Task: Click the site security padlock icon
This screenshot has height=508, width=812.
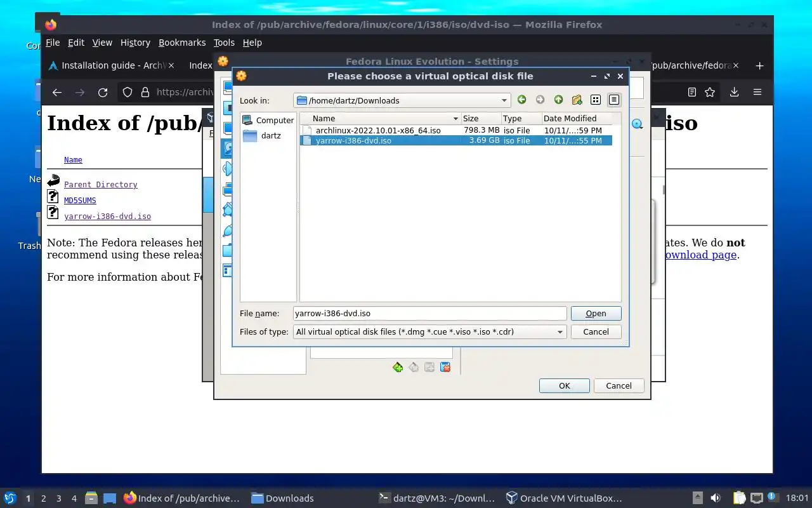Action: 145,92
